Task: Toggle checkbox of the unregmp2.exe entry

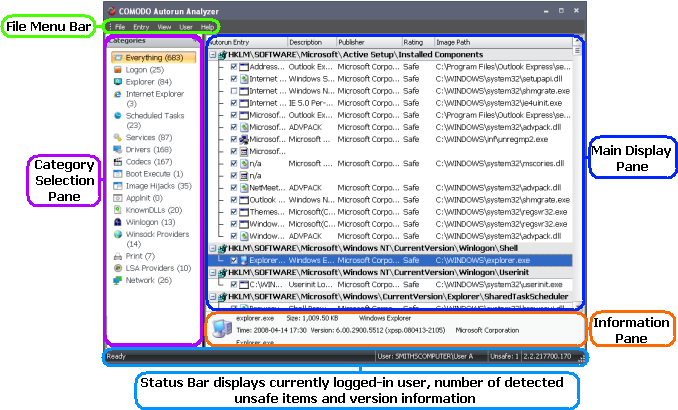Action: click(234, 139)
